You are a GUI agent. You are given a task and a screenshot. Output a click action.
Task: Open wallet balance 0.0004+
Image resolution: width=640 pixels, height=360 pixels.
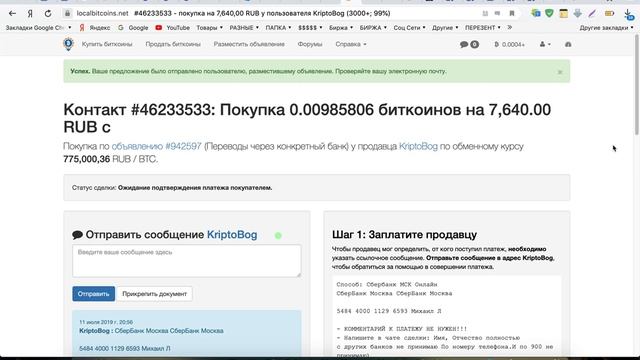509,44
